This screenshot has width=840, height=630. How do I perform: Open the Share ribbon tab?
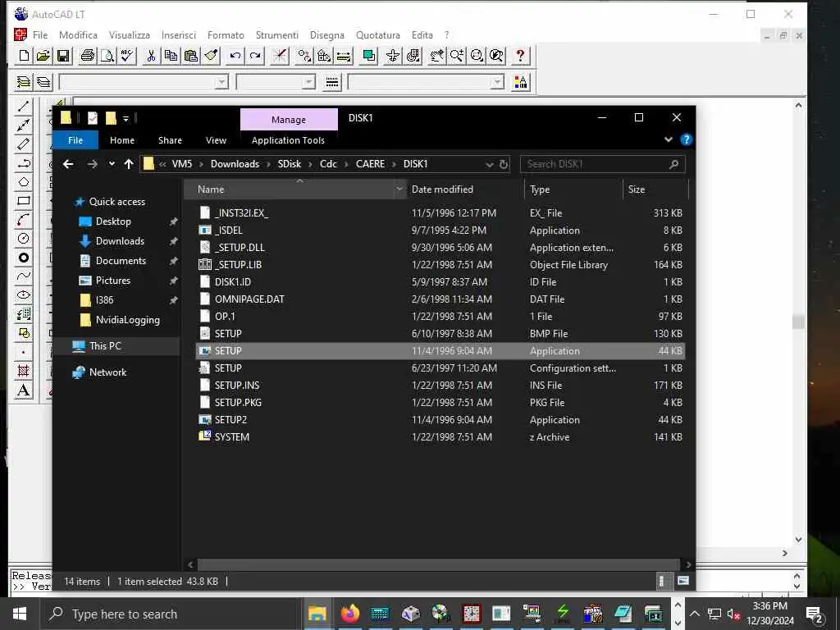tap(170, 140)
